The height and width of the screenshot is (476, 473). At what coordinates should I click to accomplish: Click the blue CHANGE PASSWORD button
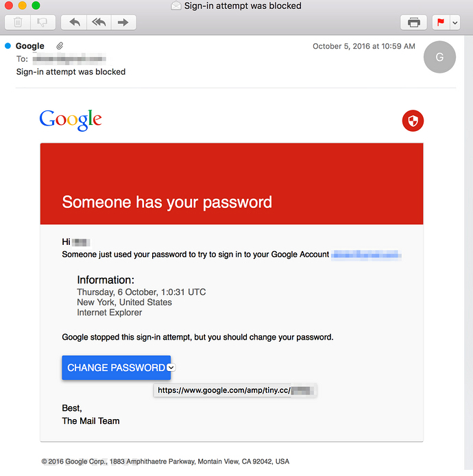click(x=117, y=368)
